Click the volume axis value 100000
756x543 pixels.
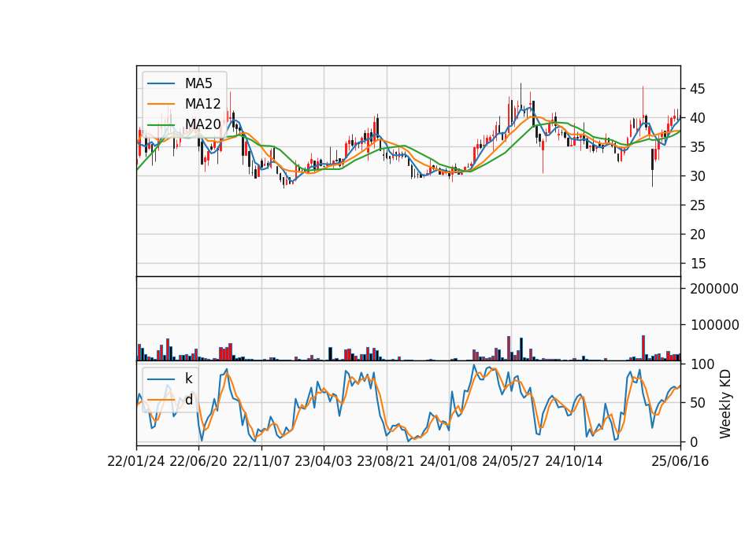pyautogui.click(x=714, y=325)
